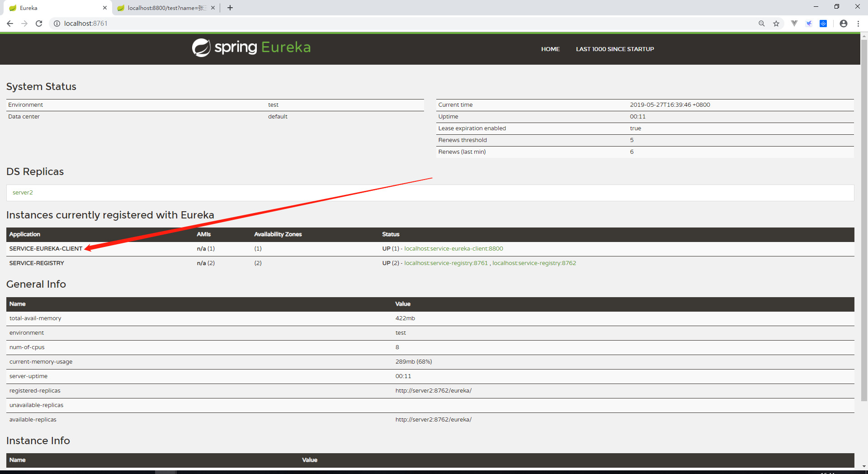Minimize the browser window
The height and width of the screenshot is (474, 868).
[816, 6]
